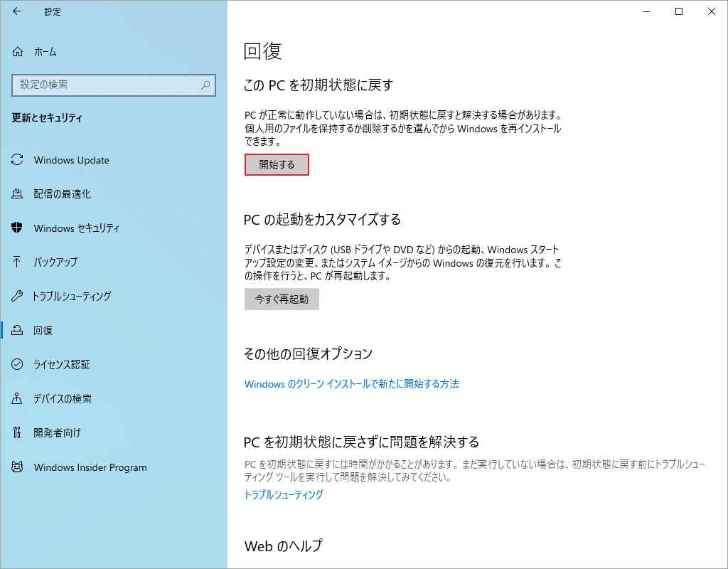
Task: Select the バックアップ upload-arrow icon
Action: (x=18, y=262)
